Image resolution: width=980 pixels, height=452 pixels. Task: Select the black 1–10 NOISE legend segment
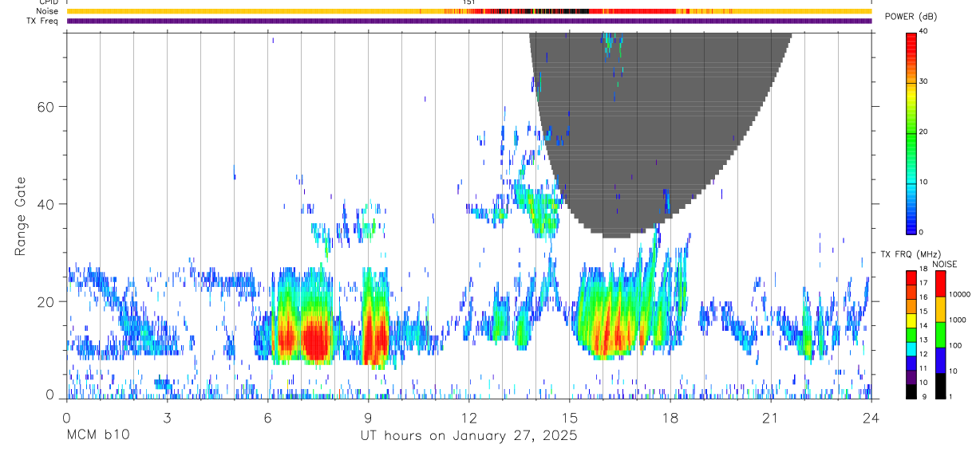(x=940, y=386)
